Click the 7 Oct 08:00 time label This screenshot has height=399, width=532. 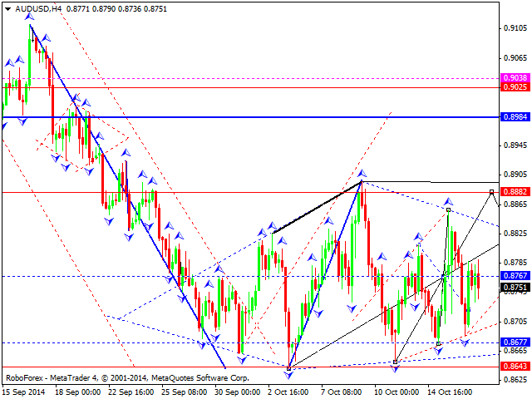[341, 392]
